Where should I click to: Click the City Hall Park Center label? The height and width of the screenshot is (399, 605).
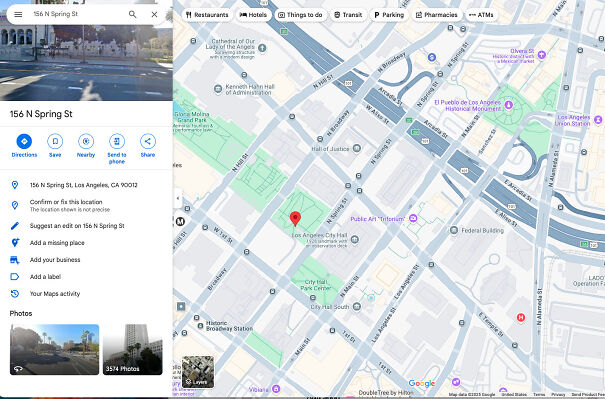(315, 285)
